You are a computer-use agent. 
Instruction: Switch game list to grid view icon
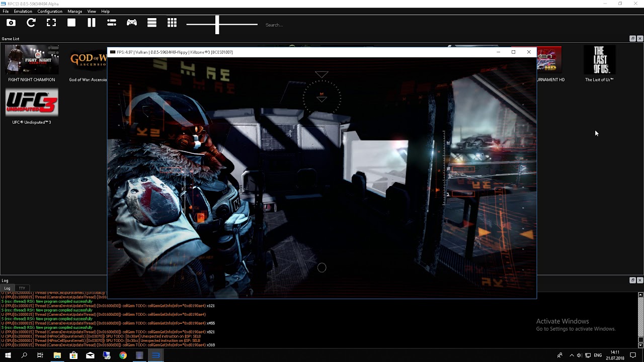click(172, 23)
